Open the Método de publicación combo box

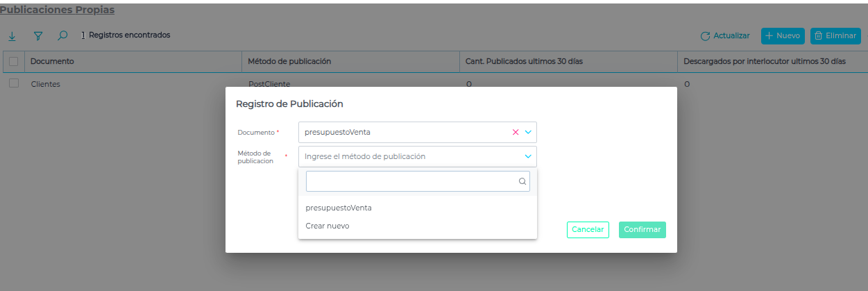click(x=409, y=156)
